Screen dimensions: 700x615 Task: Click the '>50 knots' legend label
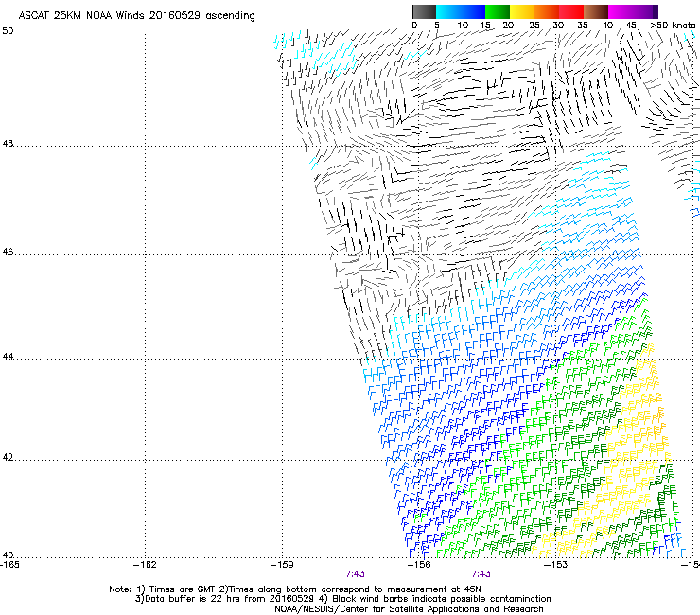pos(674,26)
